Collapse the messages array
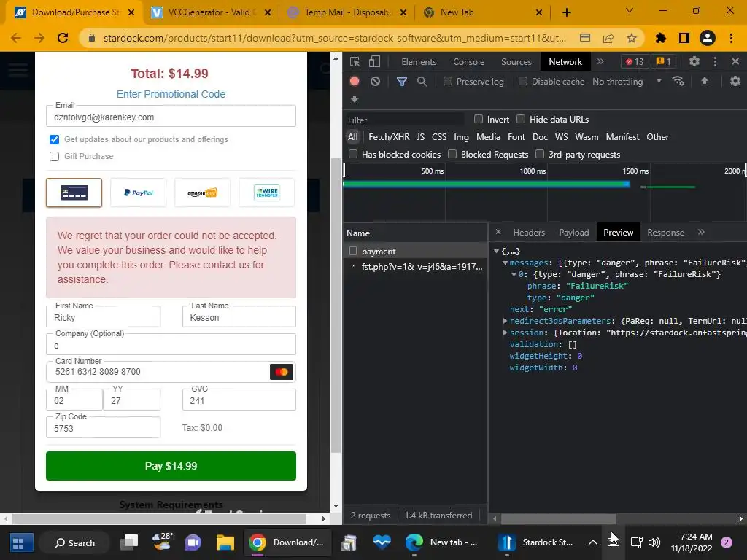Image resolution: width=747 pixels, height=560 pixels. point(505,262)
